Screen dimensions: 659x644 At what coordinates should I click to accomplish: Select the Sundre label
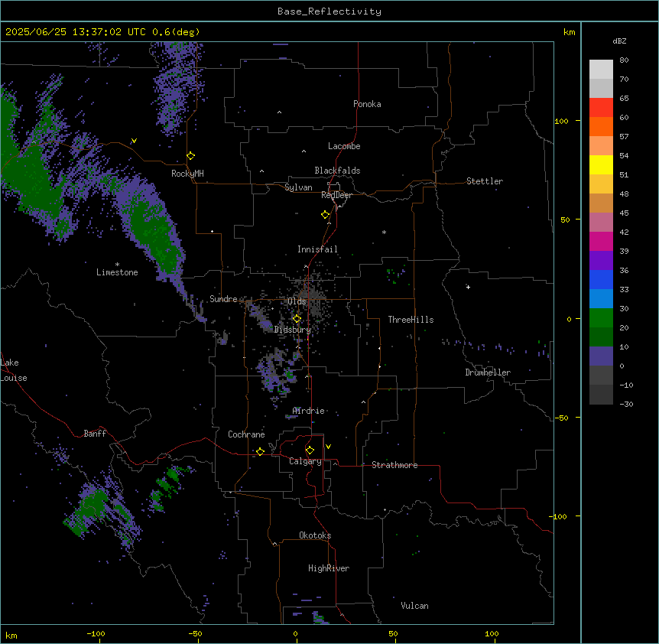223,299
